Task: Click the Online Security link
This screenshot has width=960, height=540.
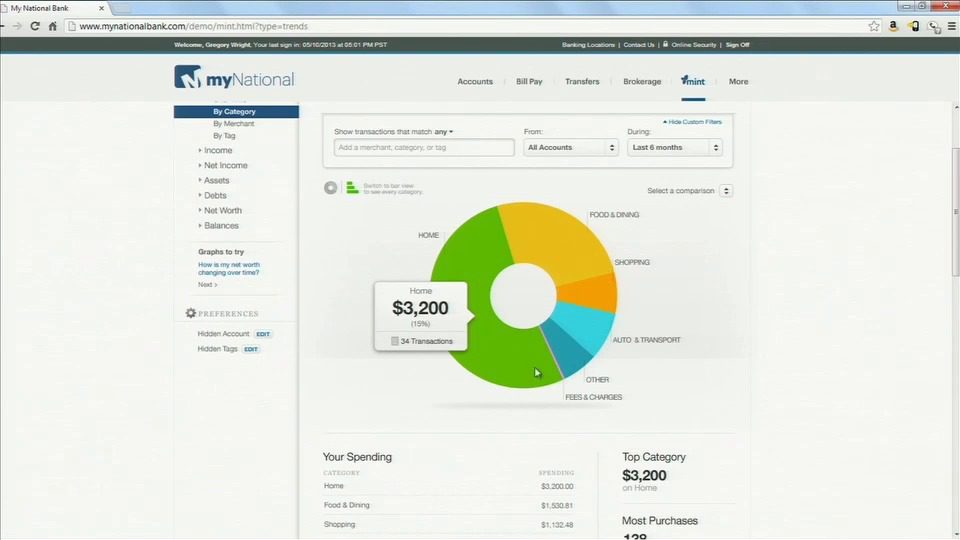Action: 694,45
